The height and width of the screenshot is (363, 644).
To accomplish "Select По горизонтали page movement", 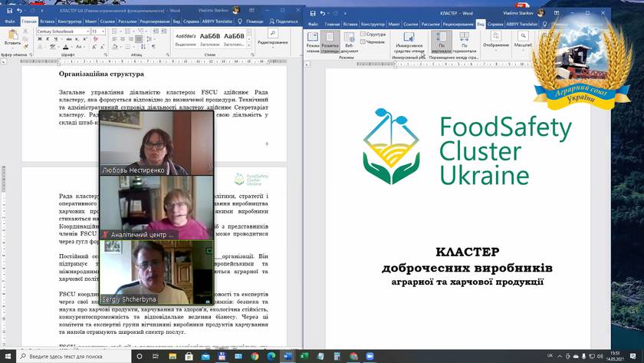I will tap(465, 42).
